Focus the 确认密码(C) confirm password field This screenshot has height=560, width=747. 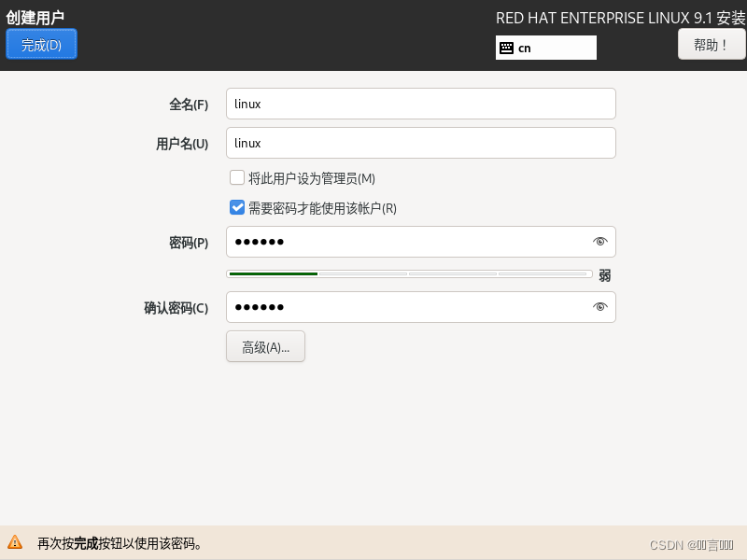tap(421, 307)
